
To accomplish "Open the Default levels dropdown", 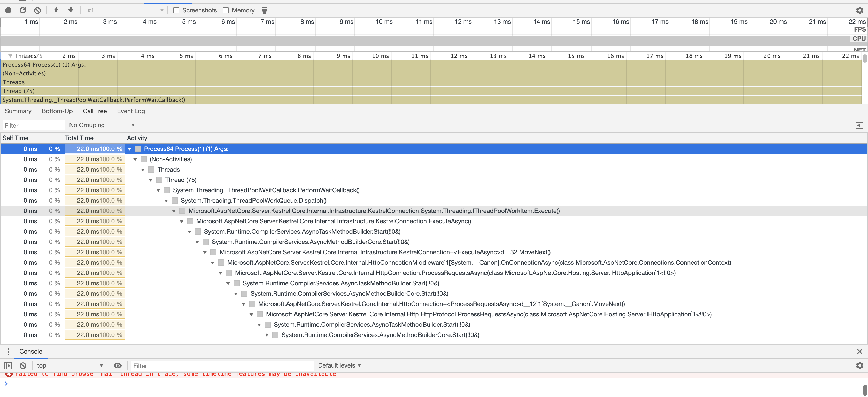I will tap(339, 366).
